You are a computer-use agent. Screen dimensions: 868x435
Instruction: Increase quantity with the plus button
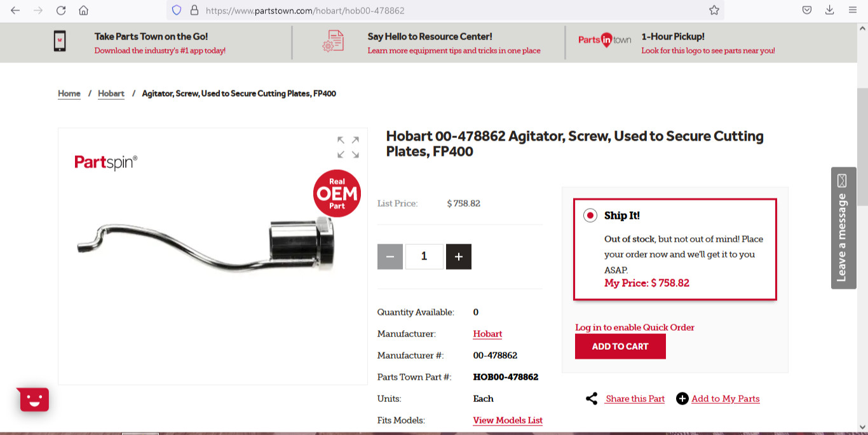point(459,257)
